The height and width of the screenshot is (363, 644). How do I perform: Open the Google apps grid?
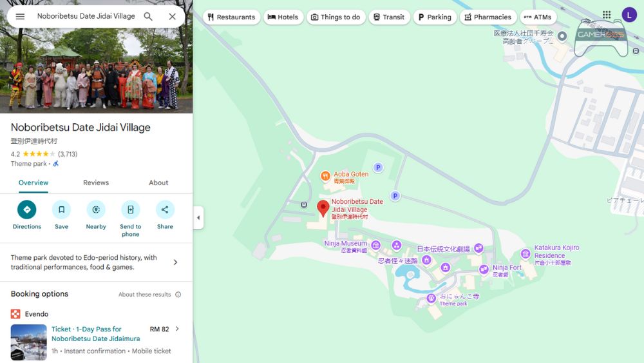click(x=606, y=15)
